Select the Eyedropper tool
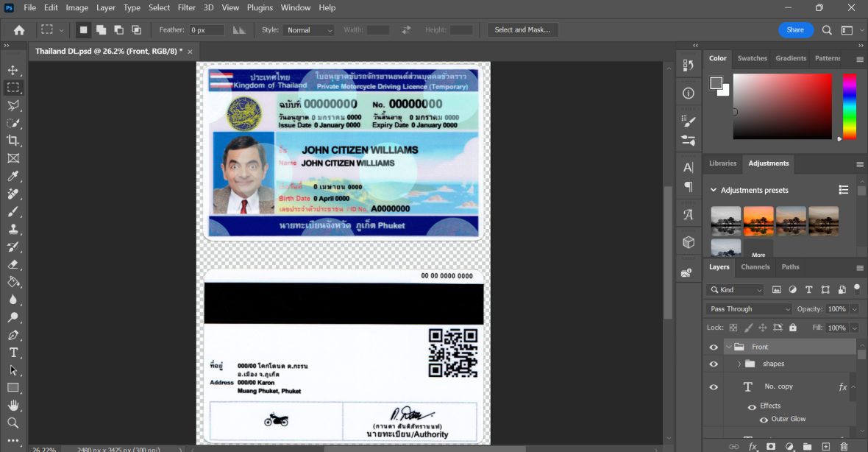Viewport: 868px width, 452px height. coord(13,176)
